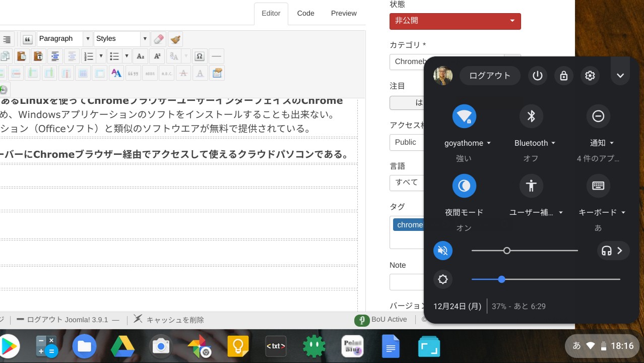
Task: Apply superscript formatting with the A² icon
Action: (x=157, y=56)
